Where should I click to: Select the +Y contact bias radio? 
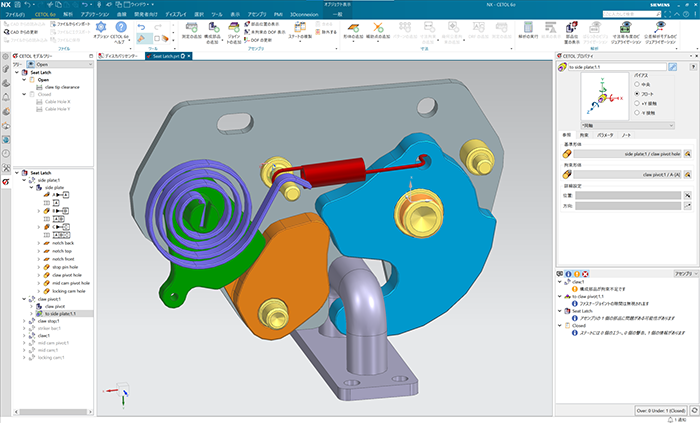click(x=637, y=103)
